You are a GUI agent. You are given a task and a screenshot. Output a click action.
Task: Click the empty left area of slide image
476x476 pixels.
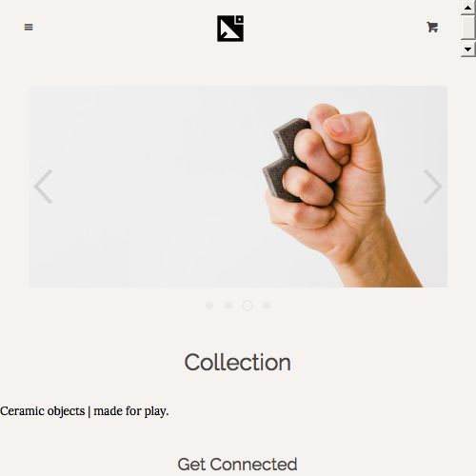(x=143, y=187)
